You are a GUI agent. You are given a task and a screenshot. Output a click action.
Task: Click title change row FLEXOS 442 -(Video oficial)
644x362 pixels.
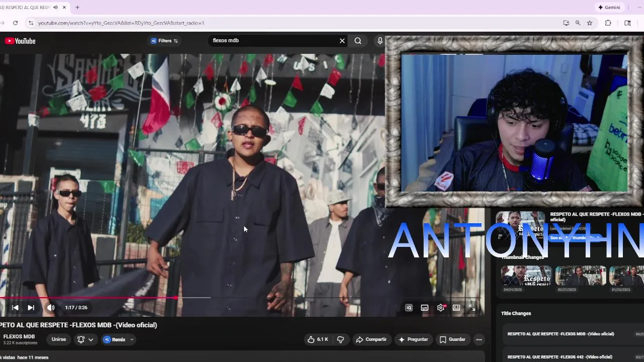click(560, 357)
